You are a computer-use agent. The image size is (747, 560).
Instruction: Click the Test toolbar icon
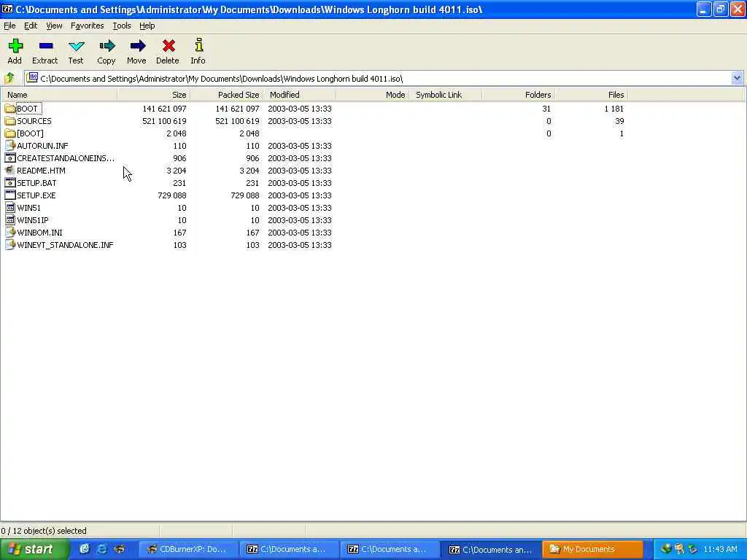(x=76, y=46)
